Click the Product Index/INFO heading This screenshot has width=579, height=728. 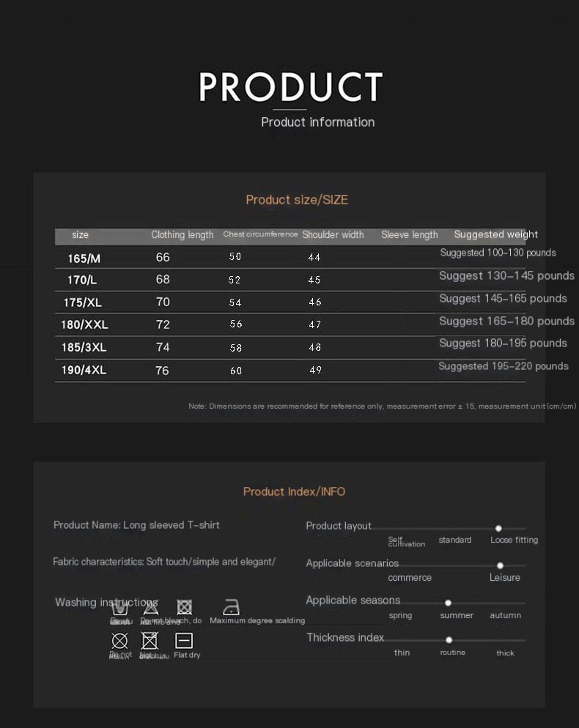[x=294, y=491]
